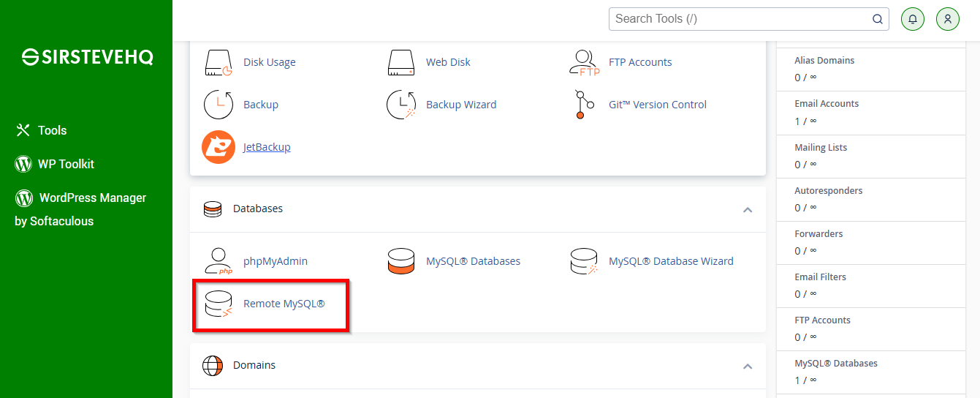Collapse the Databases section chevron
980x398 pixels.
[x=748, y=209]
